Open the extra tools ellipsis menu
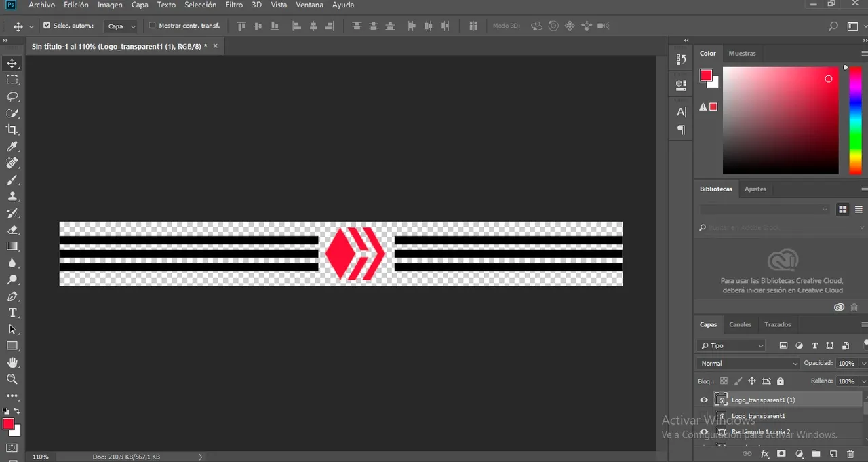Image resolution: width=868 pixels, height=462 pixels. click(x=12, y=396)
